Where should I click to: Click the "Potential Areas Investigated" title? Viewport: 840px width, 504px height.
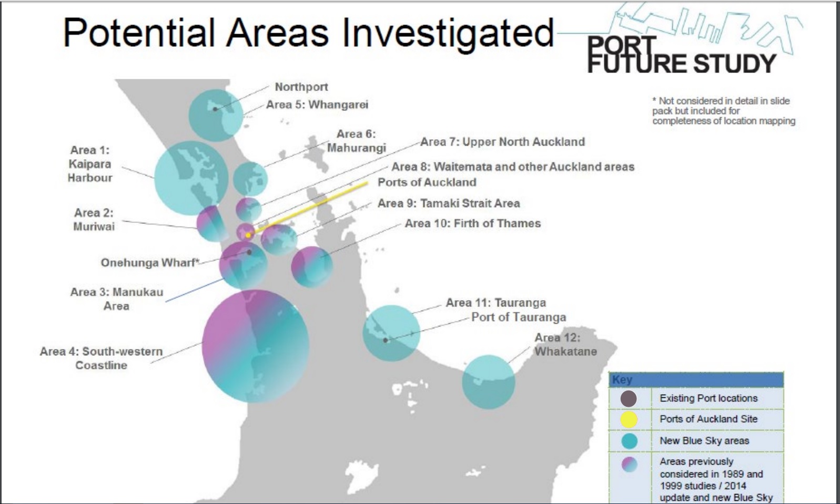click(308, 33)
